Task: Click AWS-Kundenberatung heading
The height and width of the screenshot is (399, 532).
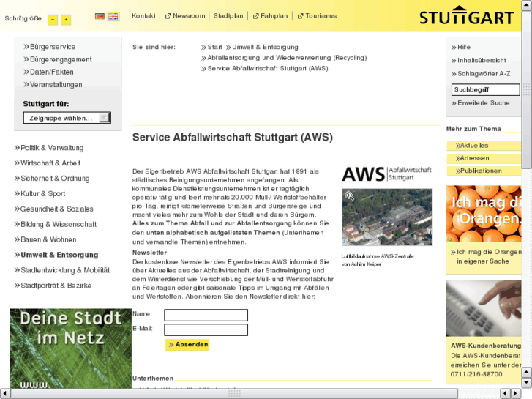Action: click(x=486, y=346)
